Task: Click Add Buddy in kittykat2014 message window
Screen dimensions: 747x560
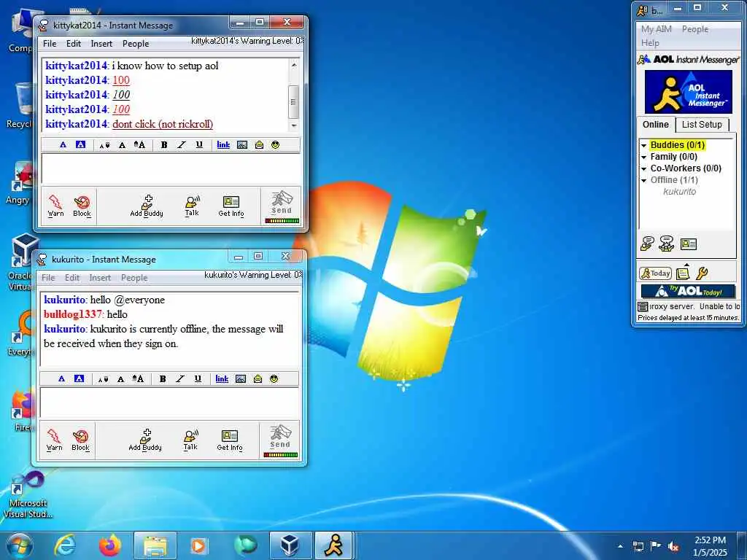Action: coord(147,206)
